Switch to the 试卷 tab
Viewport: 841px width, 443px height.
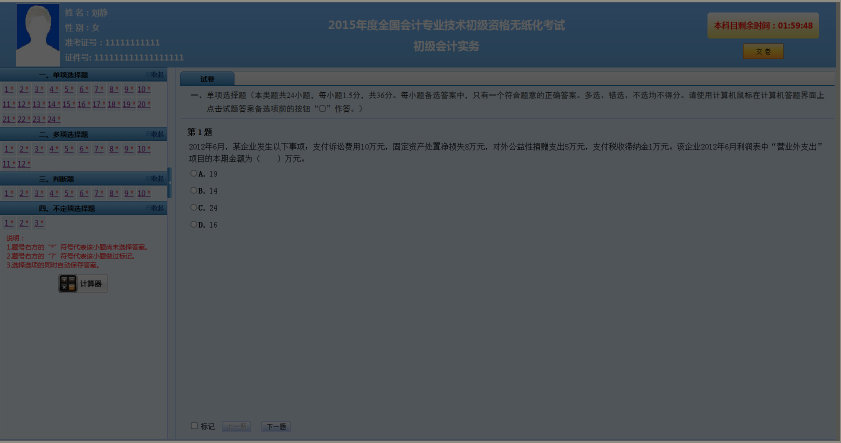207,79
